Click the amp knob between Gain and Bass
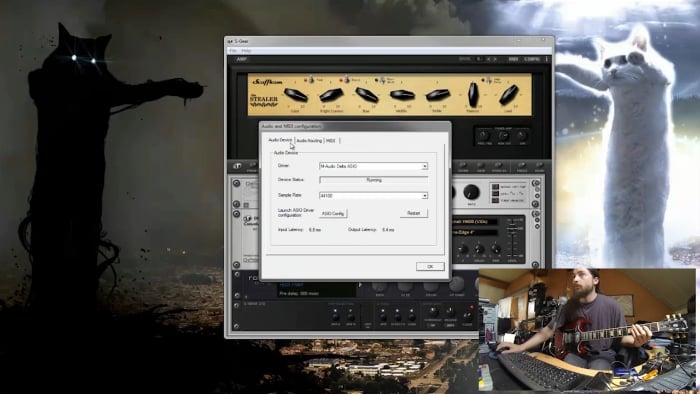700x394 pixels. pyautogui.click(x=331, y=95)
